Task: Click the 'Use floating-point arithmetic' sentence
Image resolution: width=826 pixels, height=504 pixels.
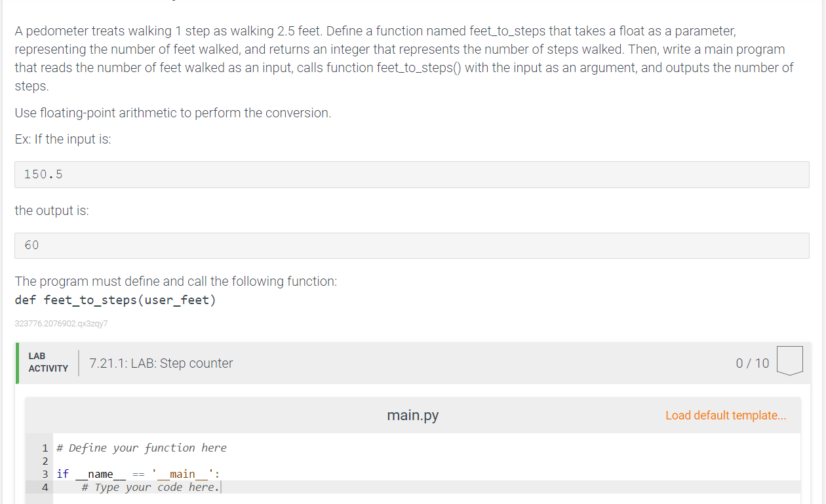Action: 173,113
